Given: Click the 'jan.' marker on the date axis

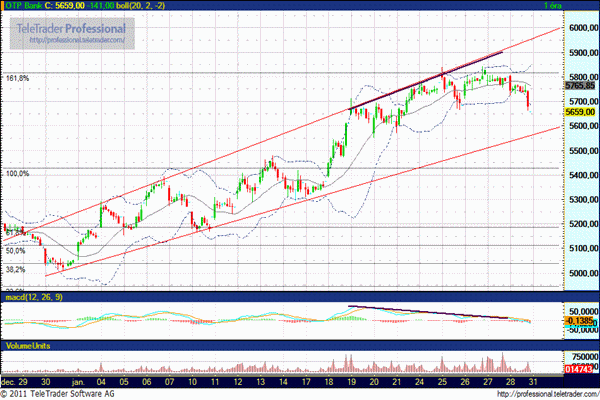Looking at the screenshot, I should 77,383.
